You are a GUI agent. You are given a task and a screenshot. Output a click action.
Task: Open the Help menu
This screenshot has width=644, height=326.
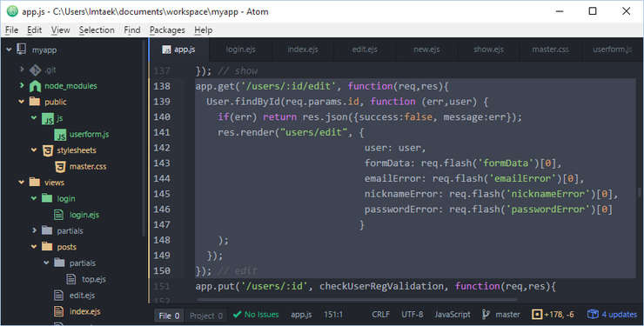tap(204, 30)
